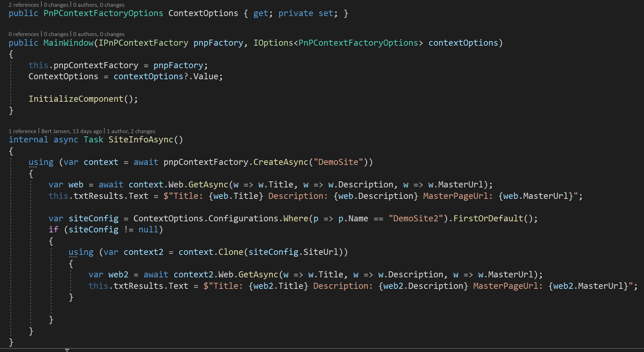The height and width of the screenshot is (352, 644).
Task: Open "1 reference" above SiteInfoAsync method
Action: pos(22,131)
